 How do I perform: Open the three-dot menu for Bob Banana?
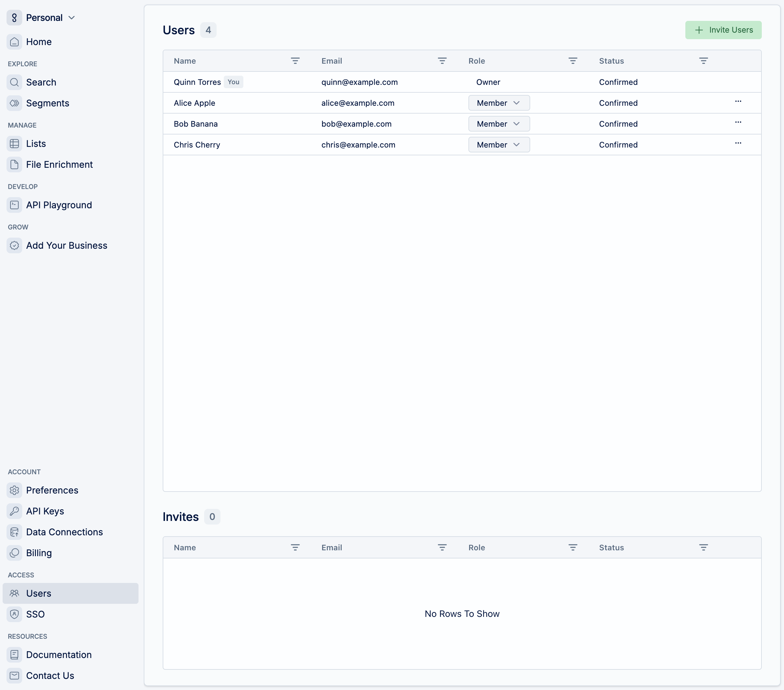click(x=738, y=122)
